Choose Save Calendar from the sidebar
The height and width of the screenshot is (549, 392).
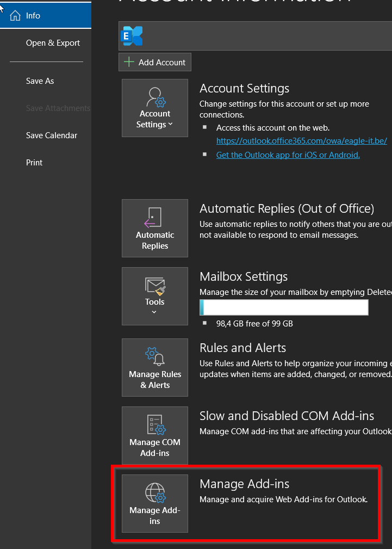point(52,135)
